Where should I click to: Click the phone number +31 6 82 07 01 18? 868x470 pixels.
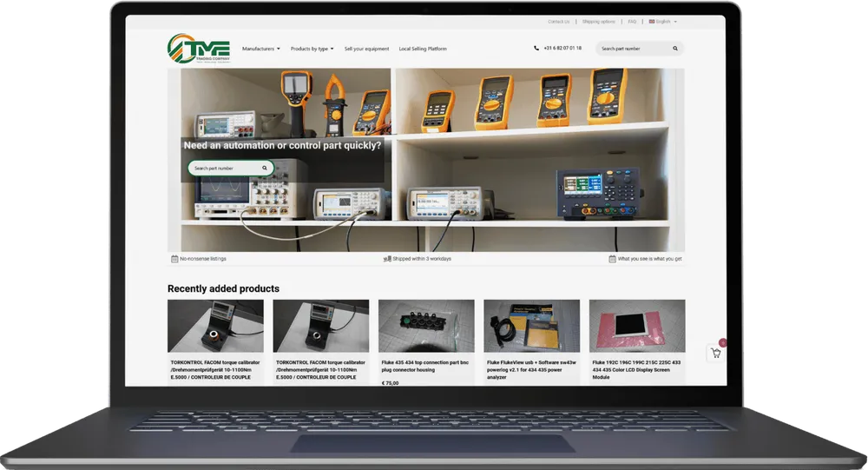pos(562,49)
